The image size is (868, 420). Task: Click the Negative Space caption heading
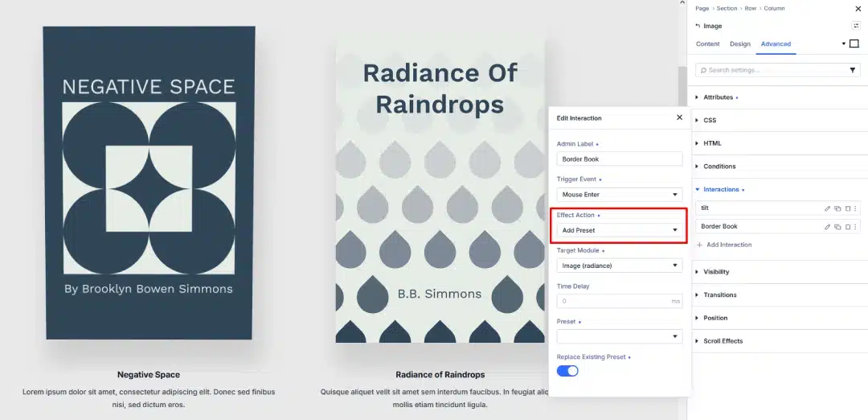point(149,375)
